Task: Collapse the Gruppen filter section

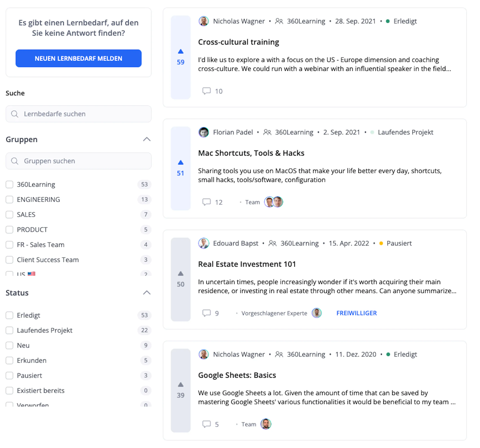Action: coord(147,139)
